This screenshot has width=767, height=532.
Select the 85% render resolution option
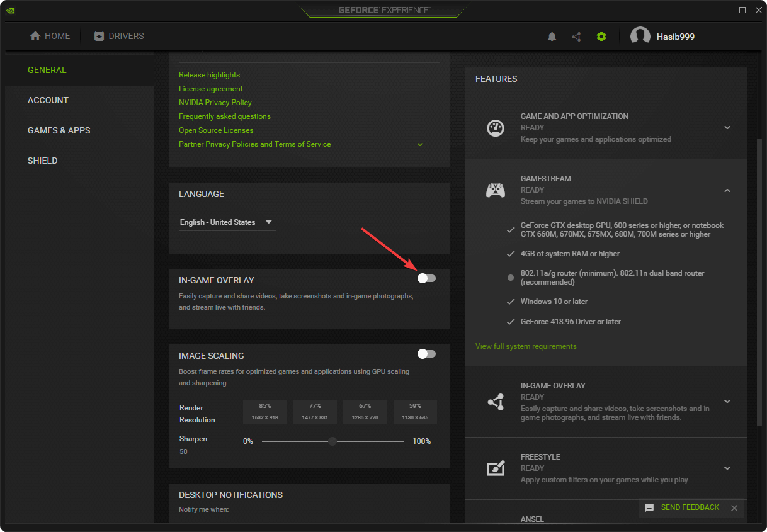pos(265,411)
